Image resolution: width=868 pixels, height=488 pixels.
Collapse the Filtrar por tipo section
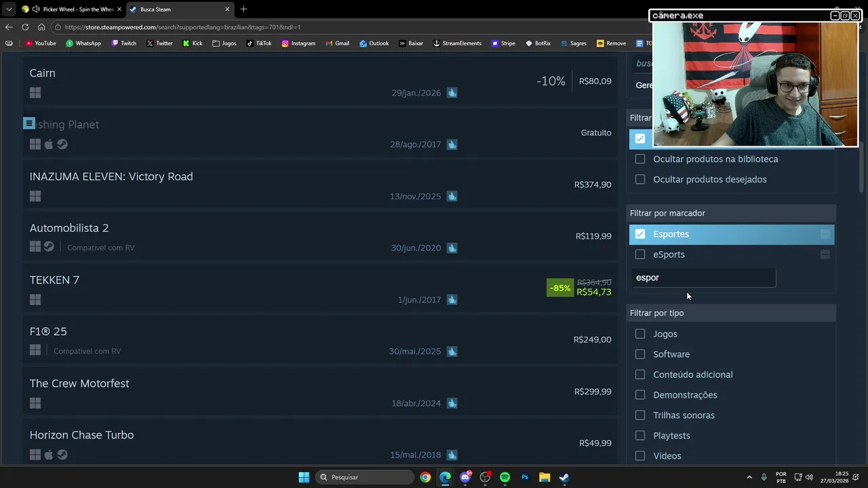[x=732, y=312]
